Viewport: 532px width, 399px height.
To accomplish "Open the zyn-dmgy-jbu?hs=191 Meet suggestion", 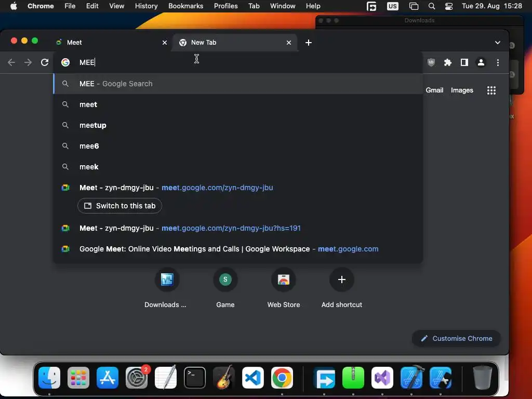I will [238, 229].
